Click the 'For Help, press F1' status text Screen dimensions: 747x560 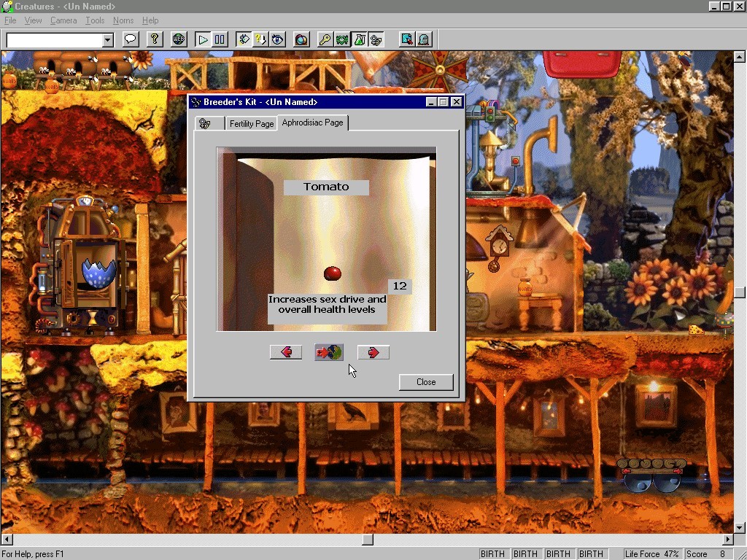pos(33,554)
